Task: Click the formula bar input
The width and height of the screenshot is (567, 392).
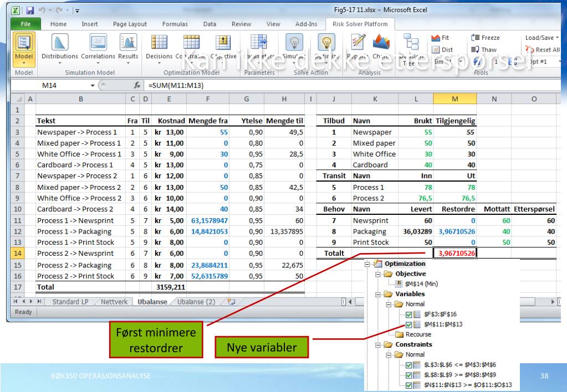Action: 353,85
